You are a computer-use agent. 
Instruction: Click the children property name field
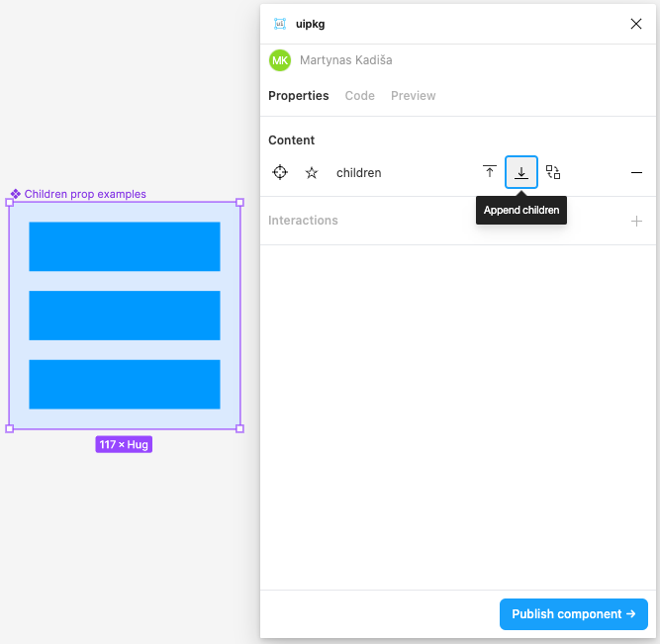click(359, 172)
